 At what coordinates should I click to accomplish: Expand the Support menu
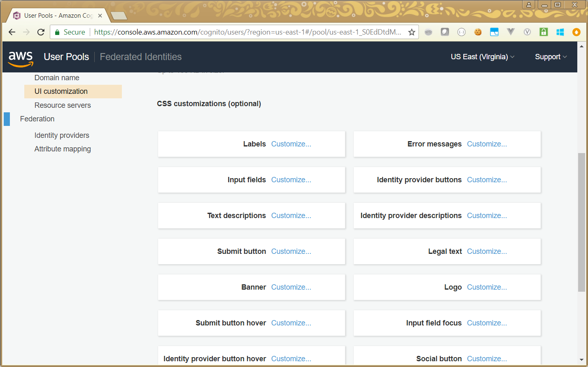tap(551, 57)
